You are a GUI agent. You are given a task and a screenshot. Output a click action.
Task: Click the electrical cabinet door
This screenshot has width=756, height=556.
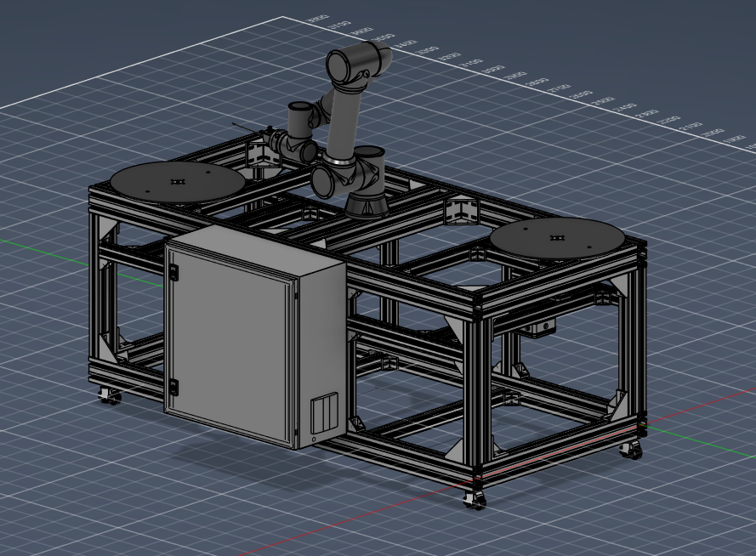pyautogui.click(x=230, y=343)
